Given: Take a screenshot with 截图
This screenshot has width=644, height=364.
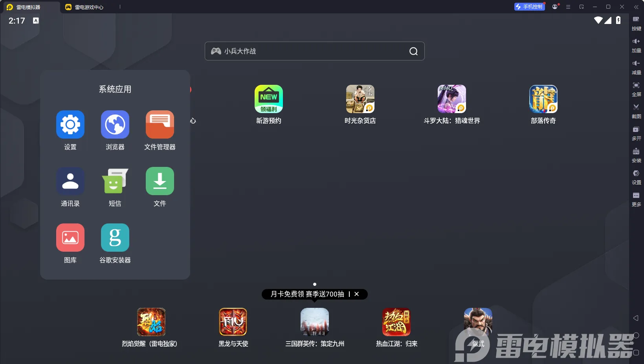Looking at the screenshot, I should (637, 112).
